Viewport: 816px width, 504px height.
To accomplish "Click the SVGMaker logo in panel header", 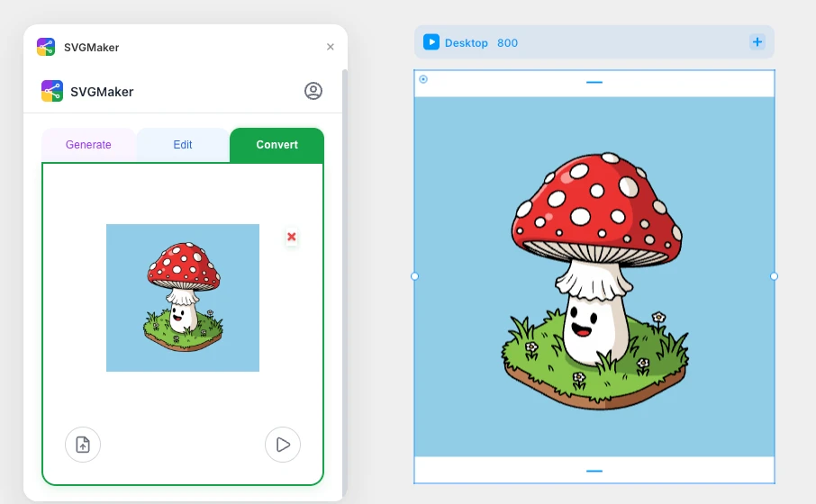I will pos(52,91).
